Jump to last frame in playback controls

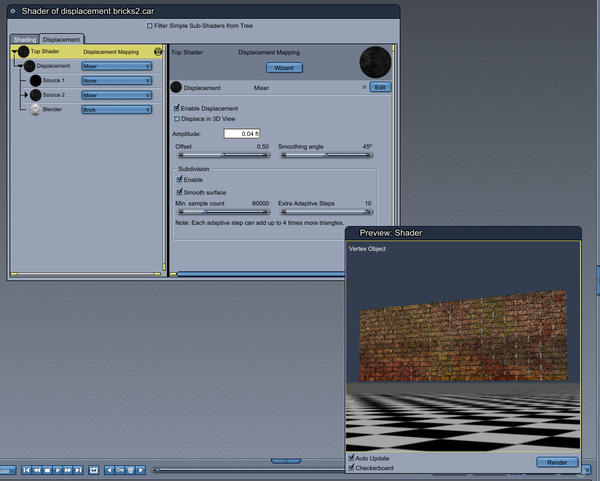[x=78, y=470]
